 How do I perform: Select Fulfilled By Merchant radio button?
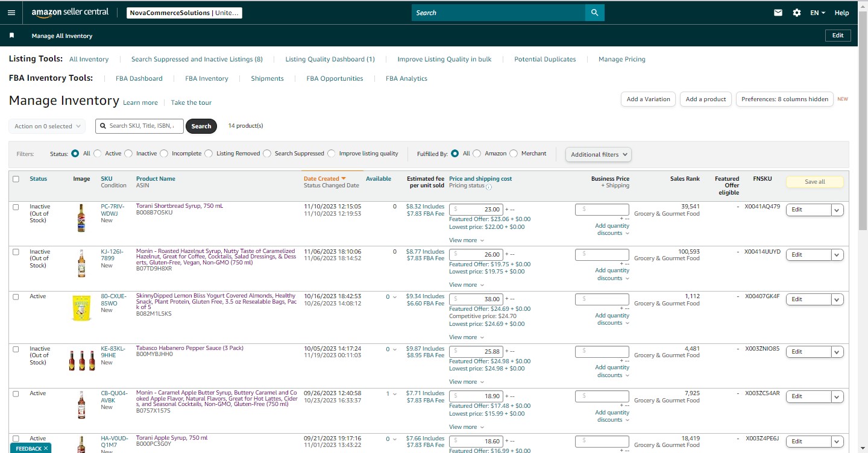514,154
